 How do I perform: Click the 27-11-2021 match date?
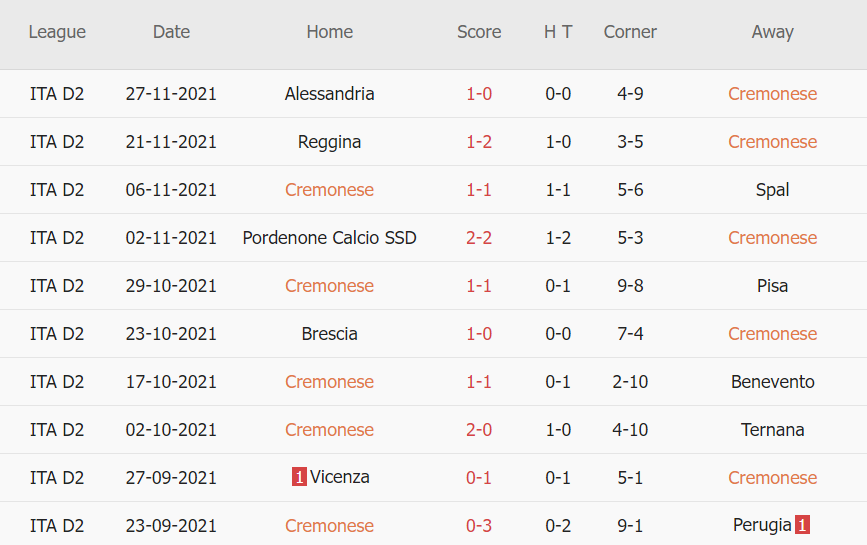pyautogui.click(x=171, y=94)
